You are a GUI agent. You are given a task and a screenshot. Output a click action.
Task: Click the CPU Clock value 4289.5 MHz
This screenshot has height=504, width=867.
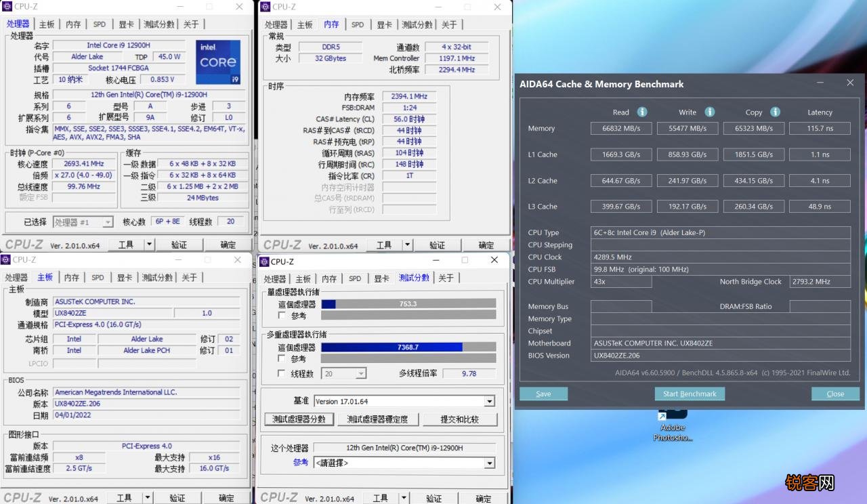721,257
